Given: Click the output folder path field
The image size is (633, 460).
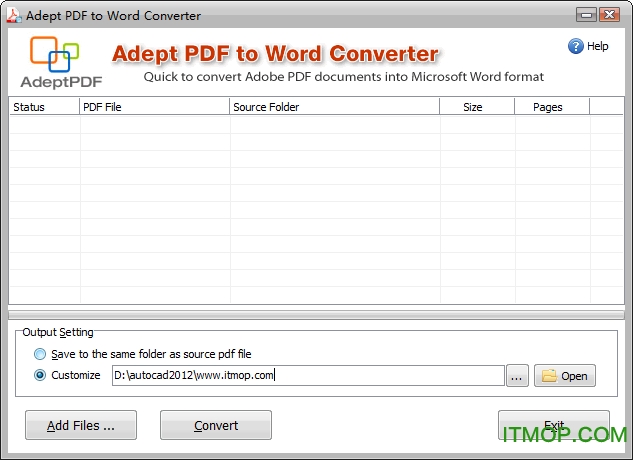Looking at the screenshot, I should pos(308,376).
